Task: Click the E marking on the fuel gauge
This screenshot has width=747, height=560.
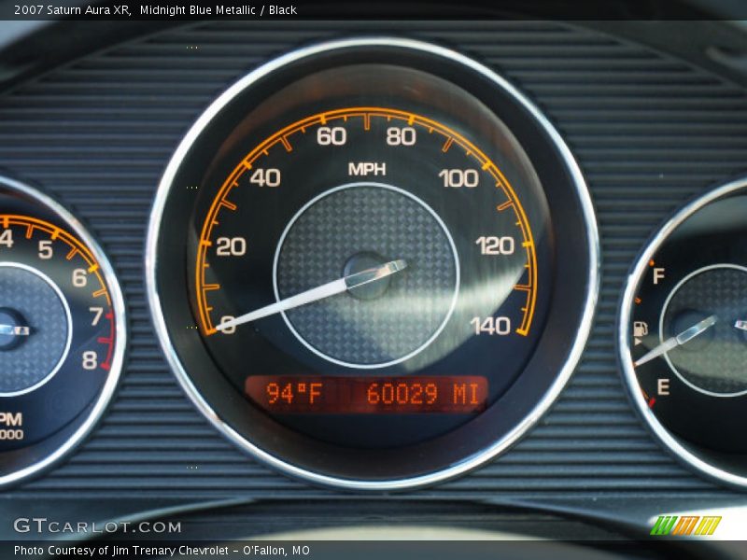Action: point(663,386)
